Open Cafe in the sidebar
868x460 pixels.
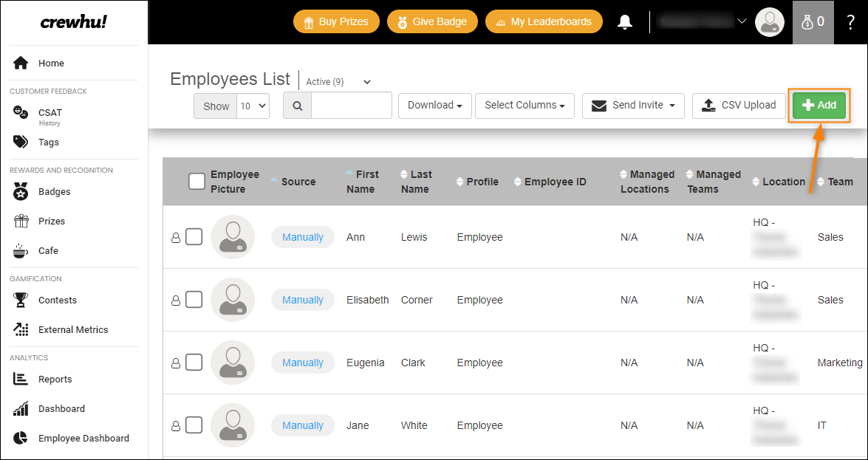pos(48,251)
